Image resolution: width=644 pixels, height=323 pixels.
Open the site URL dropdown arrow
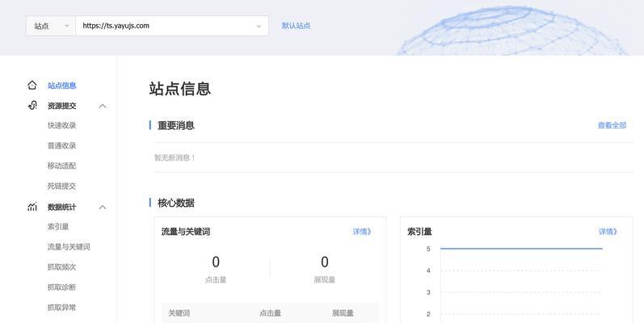coord(259,26)
